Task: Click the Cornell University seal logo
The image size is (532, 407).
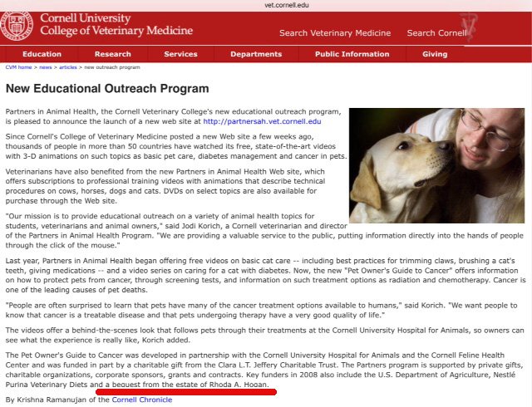Action: [x=17, y=26]
